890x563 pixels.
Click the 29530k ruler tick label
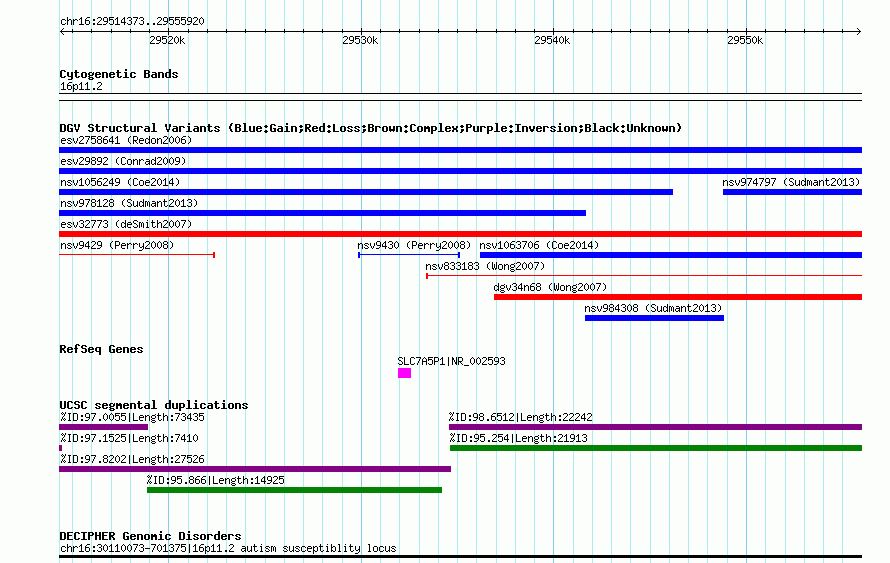click(x=360, y=40)
